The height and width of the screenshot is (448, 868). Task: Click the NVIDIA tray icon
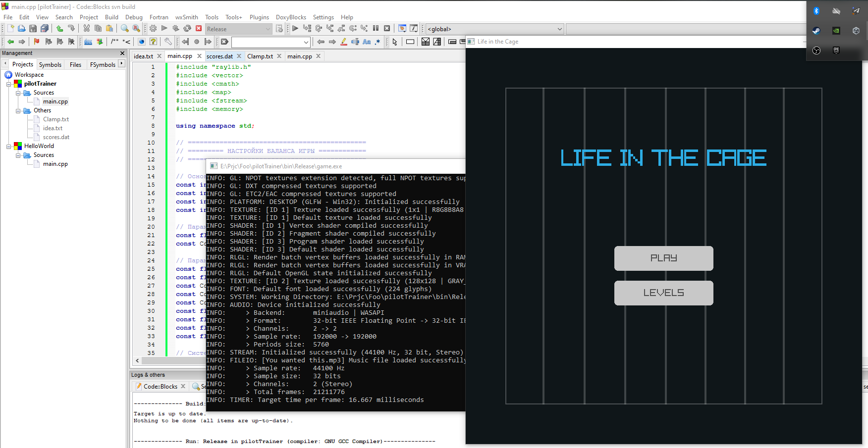(836, 31)
